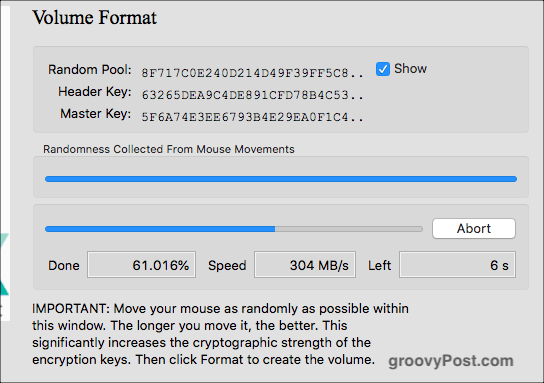This screenshot has height=383, width=544.
Task: Click the Volume Format heading
Action: click(94, 17)
